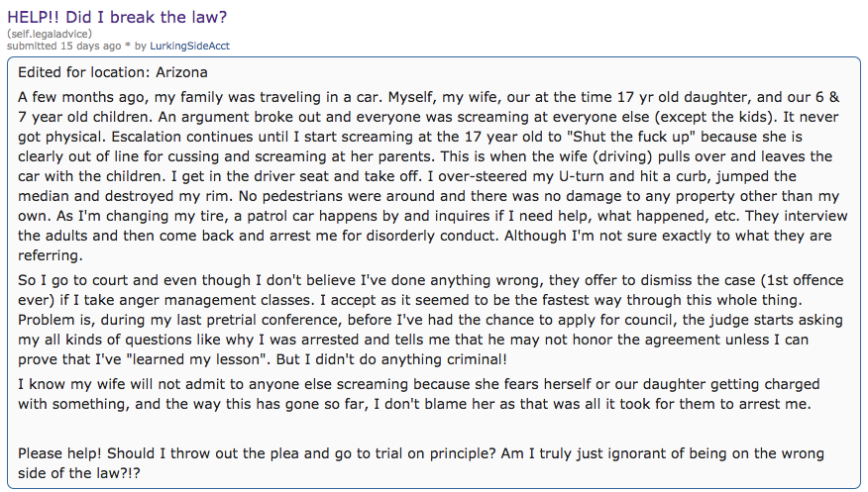
Task: Click the phrase "(1st offence ever)"
Action: click(764, 281)
